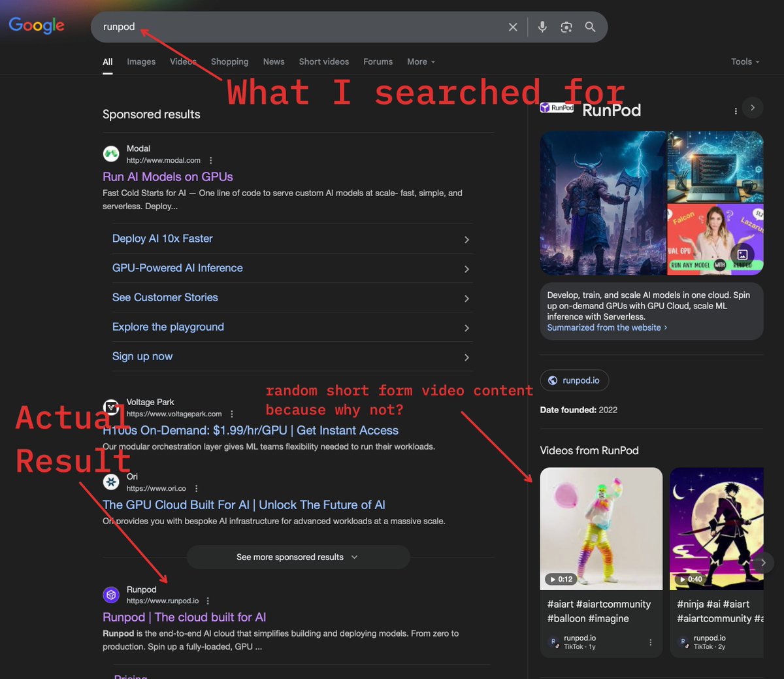The image size is (784, 679).
Task: Click the Google logo
Action: 37,25
